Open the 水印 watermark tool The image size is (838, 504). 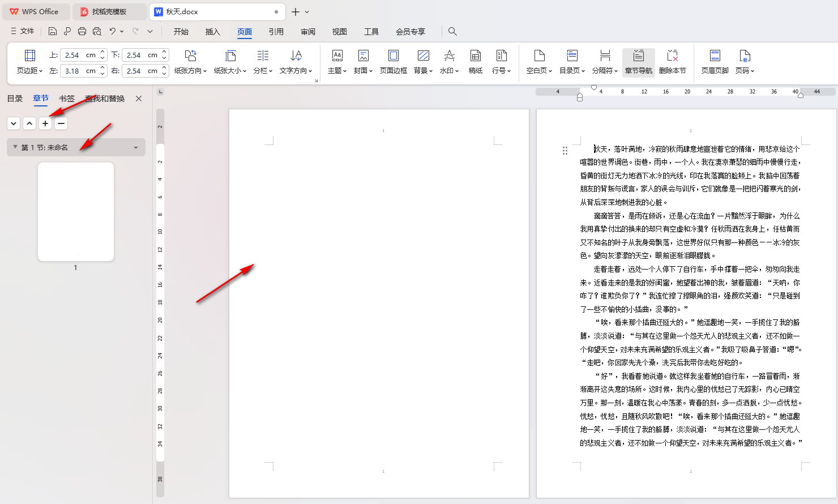[449, 62]
